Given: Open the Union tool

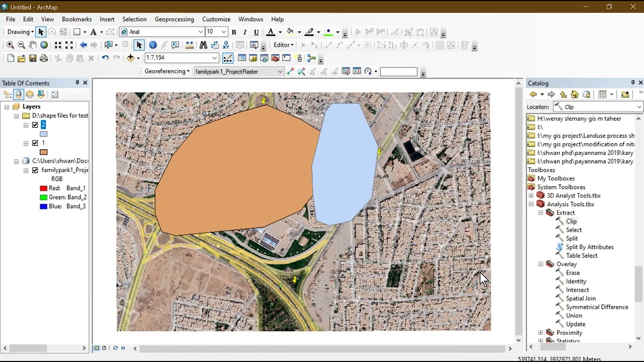Looking at the screenshot, I should (574, 316).
